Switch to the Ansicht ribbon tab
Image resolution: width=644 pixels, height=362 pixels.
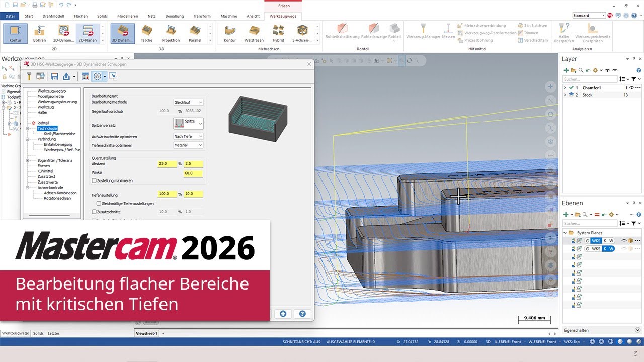pyautogui.click(x=253, y=16)
